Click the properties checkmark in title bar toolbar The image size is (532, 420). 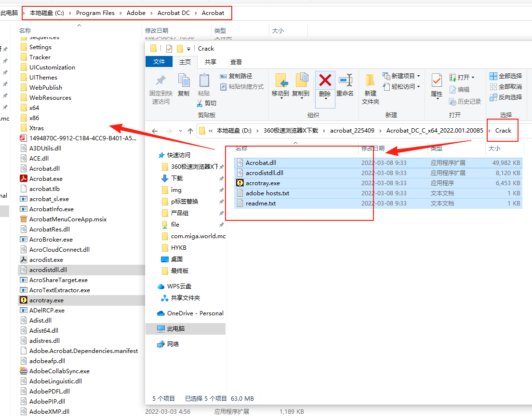pos(169,49)
